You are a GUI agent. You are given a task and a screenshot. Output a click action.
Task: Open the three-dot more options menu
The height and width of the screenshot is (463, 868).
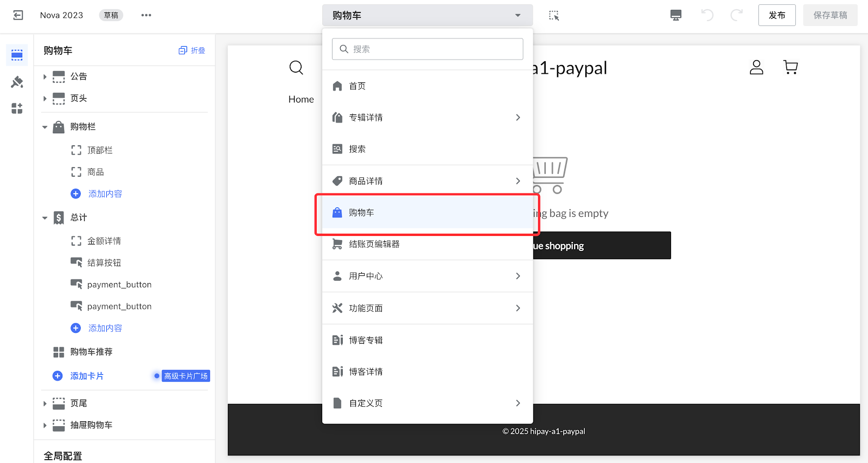tap(146, 15)
